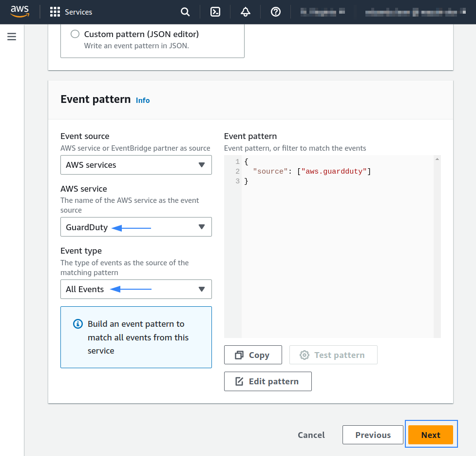This screenshot has width=476, height=456.
Task: Cancel the rule creation
Action: coord(311,435)
